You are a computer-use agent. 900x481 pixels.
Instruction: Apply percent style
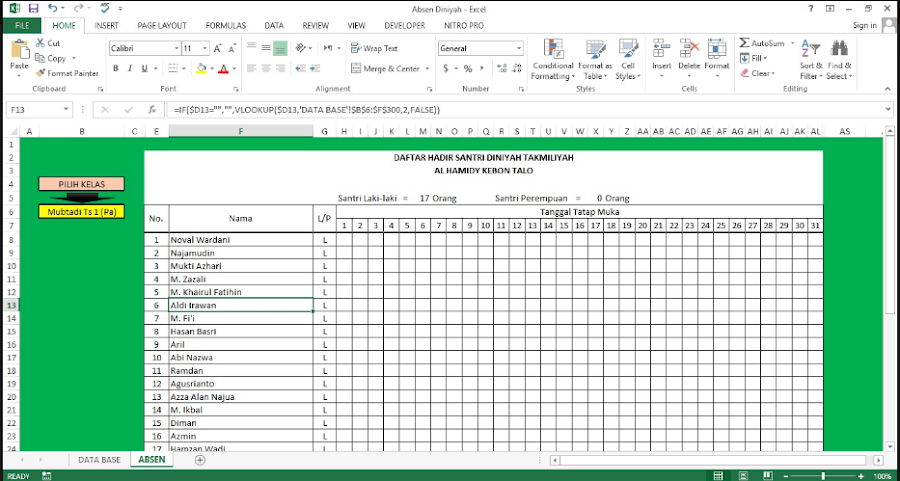[x=468, y=68]
